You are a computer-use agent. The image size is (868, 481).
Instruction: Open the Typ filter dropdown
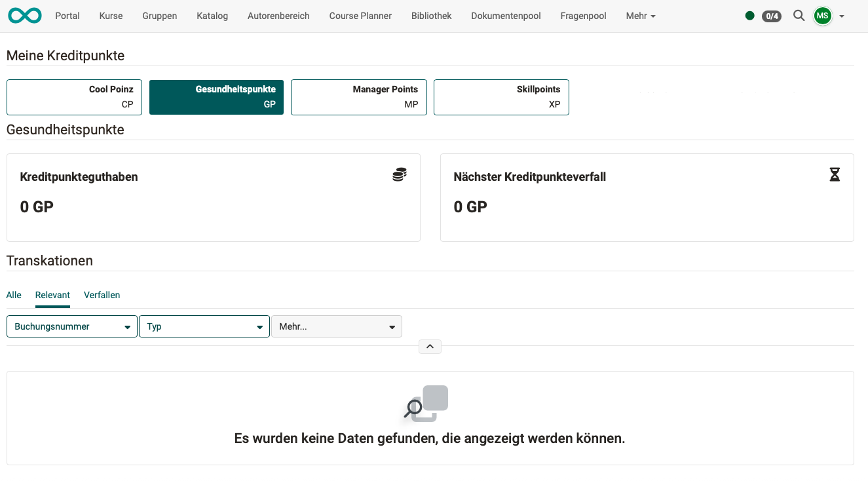click(204, 326)
